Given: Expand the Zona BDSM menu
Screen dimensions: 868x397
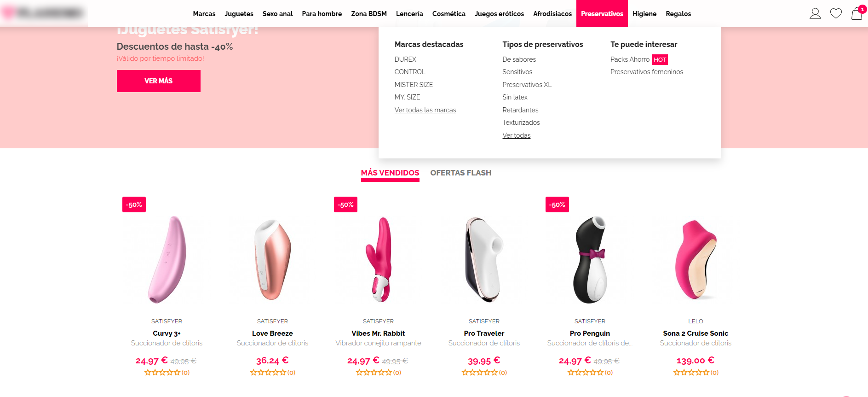Looking at the screenshot, I should (x=369, y=14).
